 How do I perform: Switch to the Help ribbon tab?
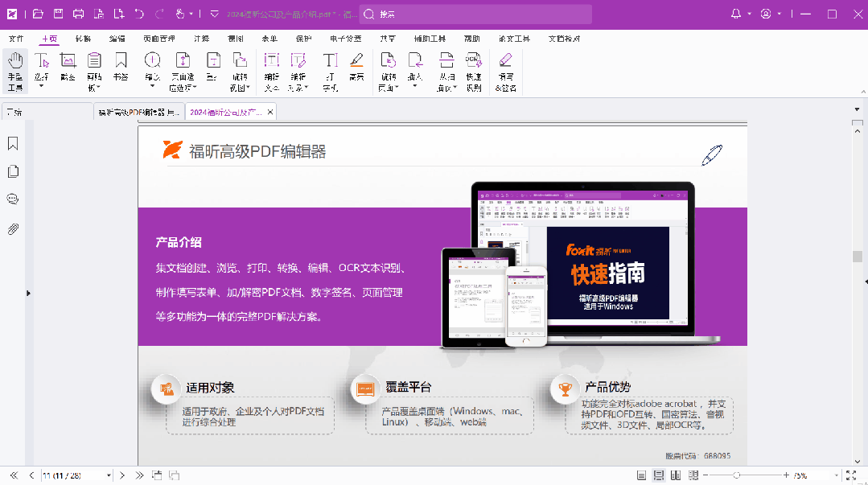point(471,39)
